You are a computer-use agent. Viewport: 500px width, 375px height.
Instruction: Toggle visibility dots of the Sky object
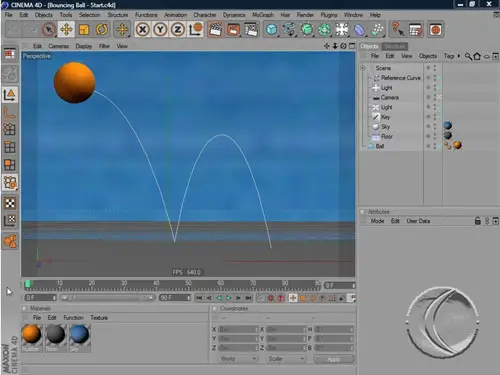coord(435,127)
